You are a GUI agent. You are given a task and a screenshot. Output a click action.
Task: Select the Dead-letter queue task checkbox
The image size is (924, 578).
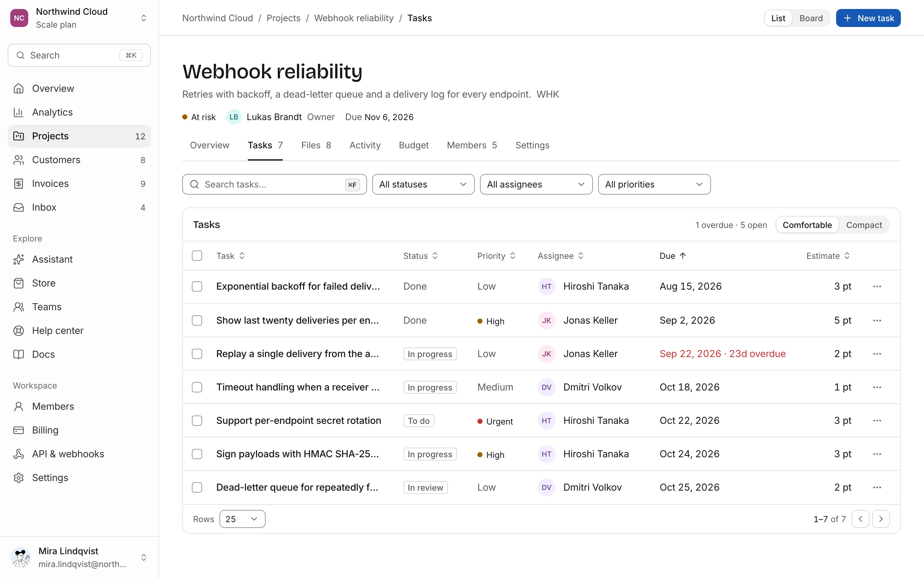pos(197,487)
